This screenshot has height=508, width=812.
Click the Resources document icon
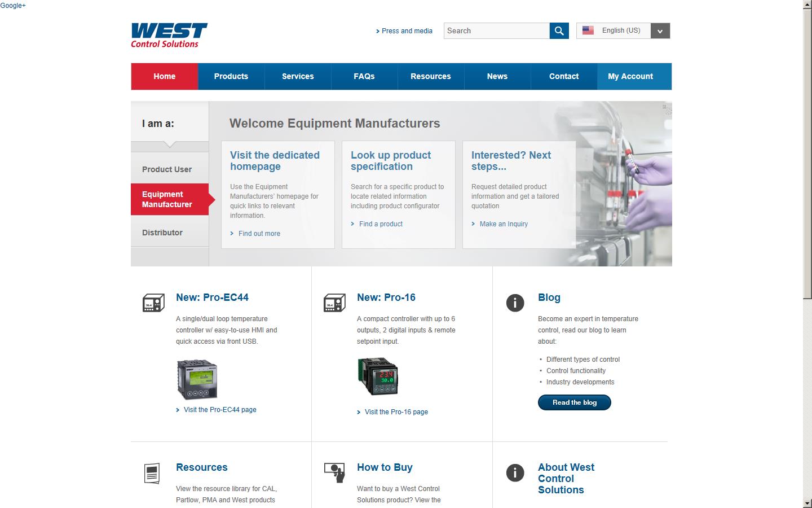pyautogui.click(x=152, y=473)
